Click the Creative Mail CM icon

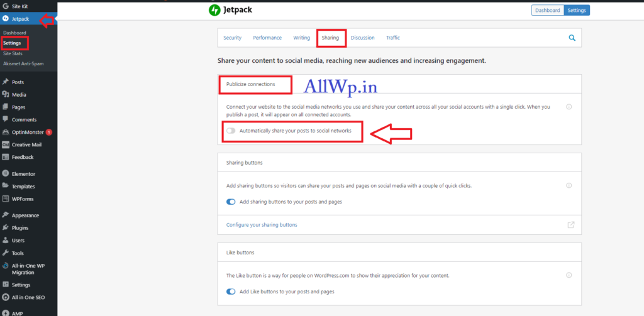coord(6,144)
